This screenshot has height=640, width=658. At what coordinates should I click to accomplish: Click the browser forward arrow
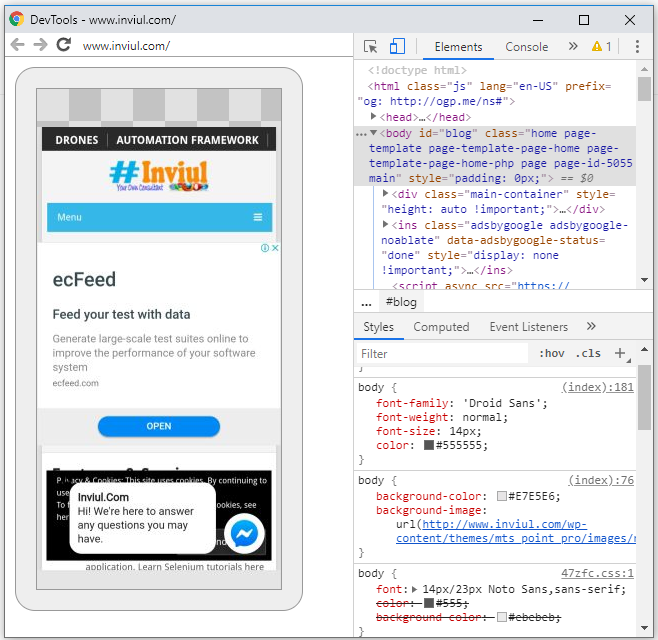[x=40, y=44]
